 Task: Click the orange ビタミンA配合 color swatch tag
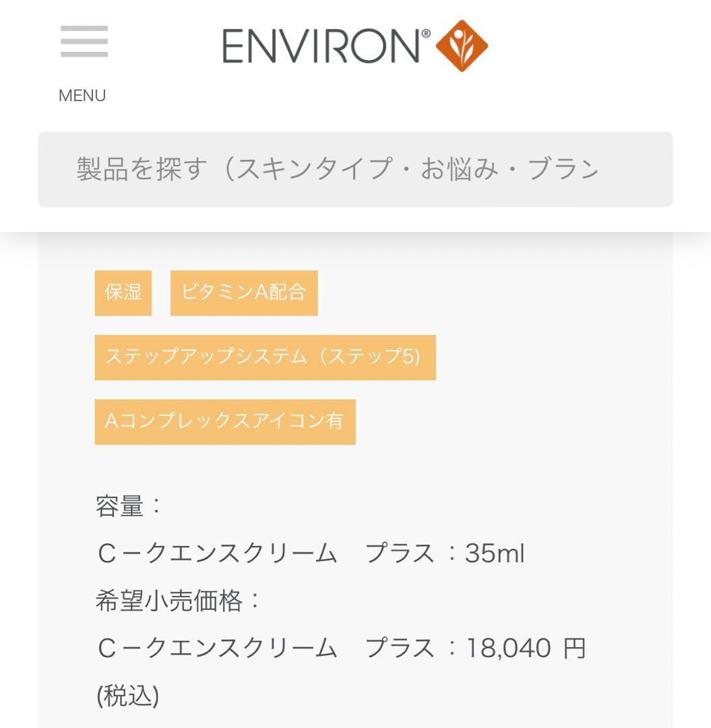point(244,293)
